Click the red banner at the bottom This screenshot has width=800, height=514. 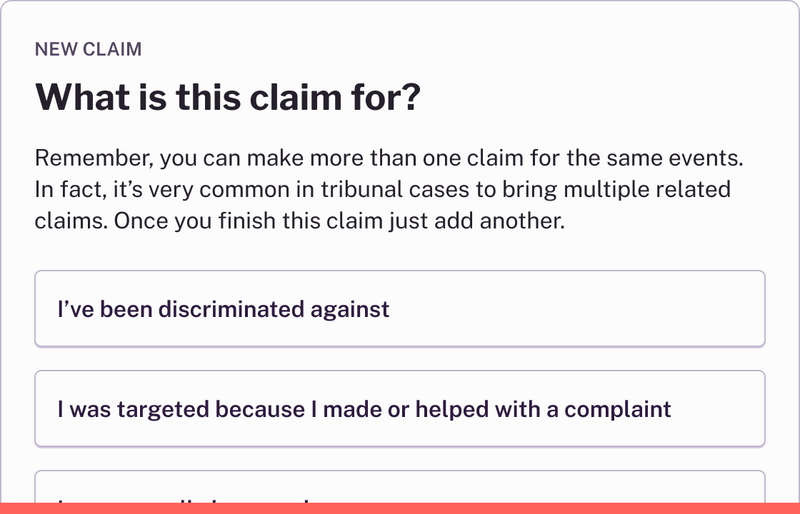pos(400,508)
